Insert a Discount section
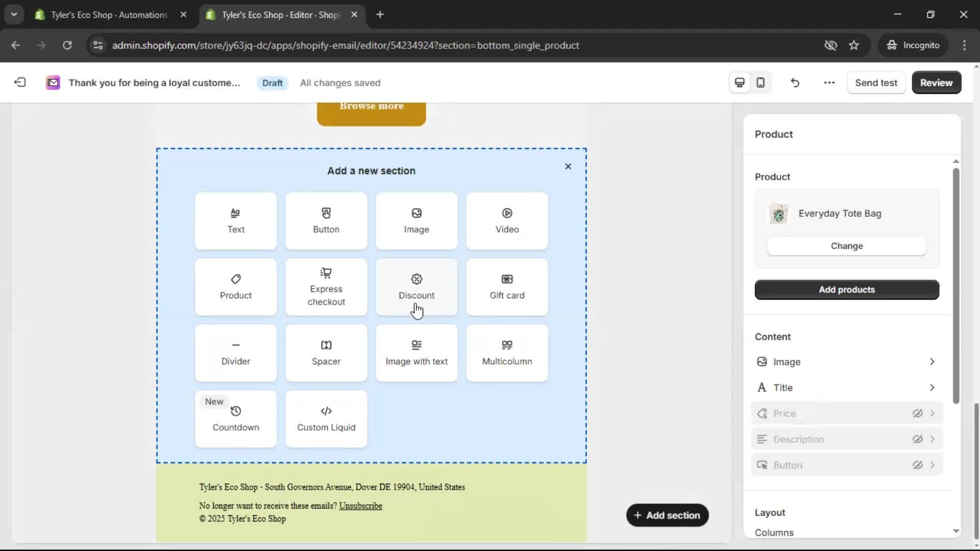 [416, 287]
